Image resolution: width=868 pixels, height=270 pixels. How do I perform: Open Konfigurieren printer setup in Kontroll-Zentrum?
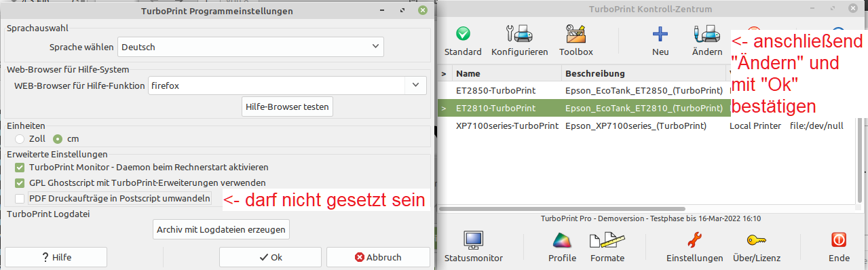(519, 41)
